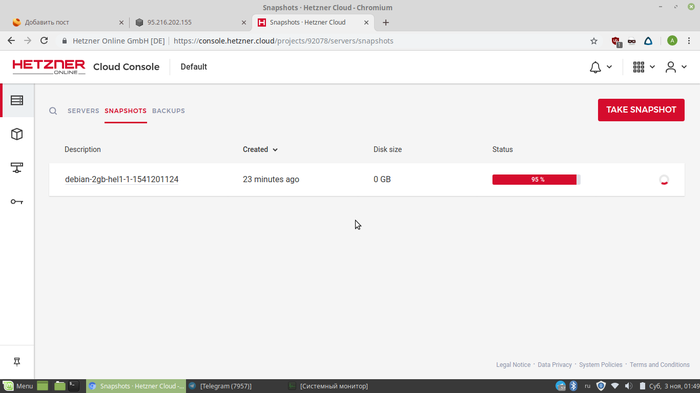Close the Добавить пост tab

tap(121, 22)
